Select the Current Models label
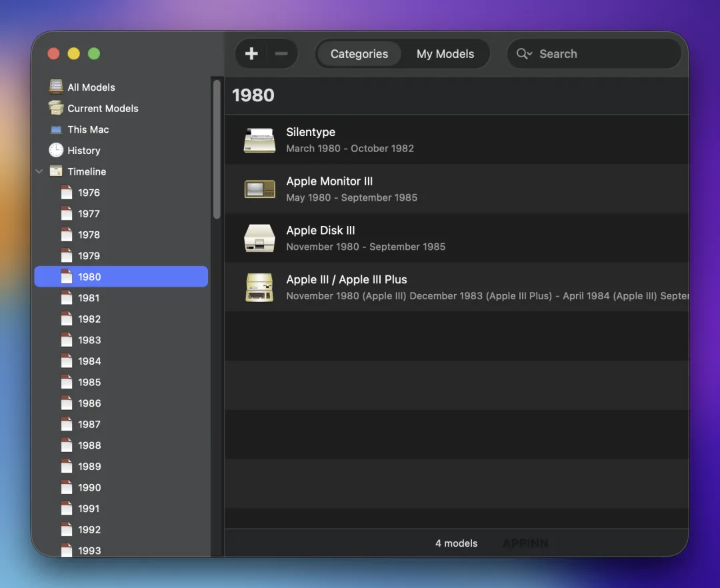 click(103, 108)
